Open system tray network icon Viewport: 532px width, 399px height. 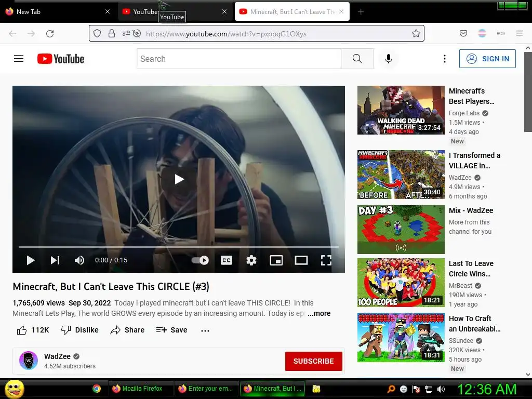pyautogui.click(x=429, y=389)
